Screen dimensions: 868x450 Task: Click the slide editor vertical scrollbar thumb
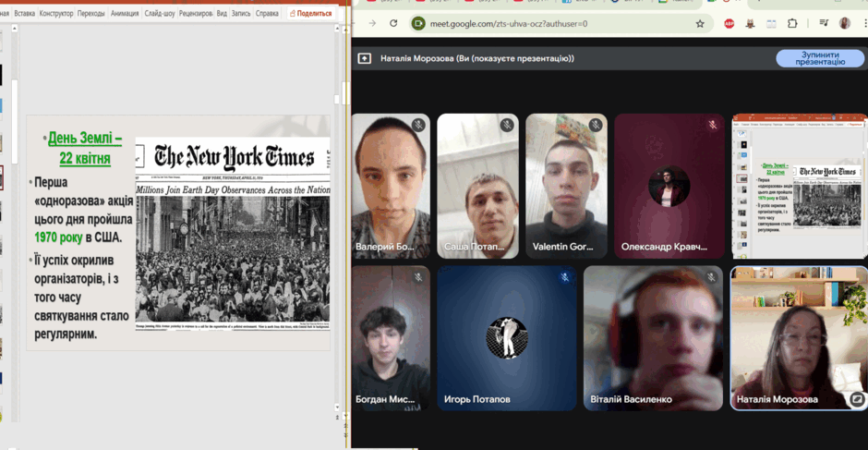tap(336, 99)
